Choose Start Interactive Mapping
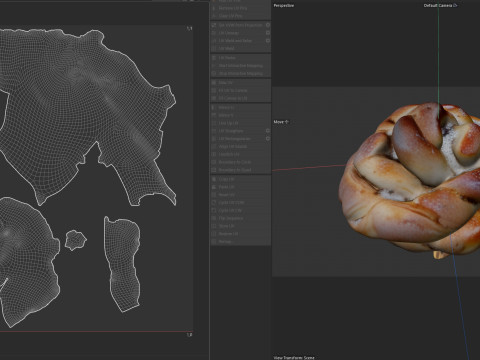This screenshot has height=360, width=480. pyautogui.click(x=240, y=66)
